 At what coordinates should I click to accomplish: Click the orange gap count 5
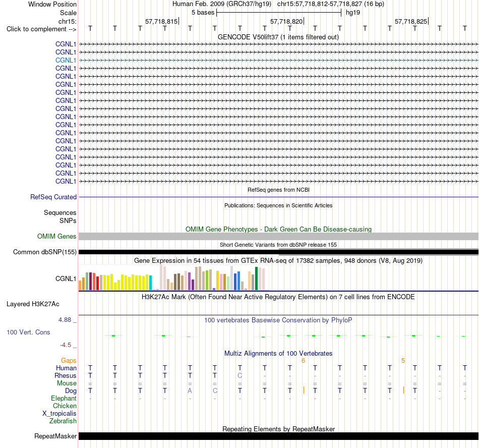[x=403, y=361]
